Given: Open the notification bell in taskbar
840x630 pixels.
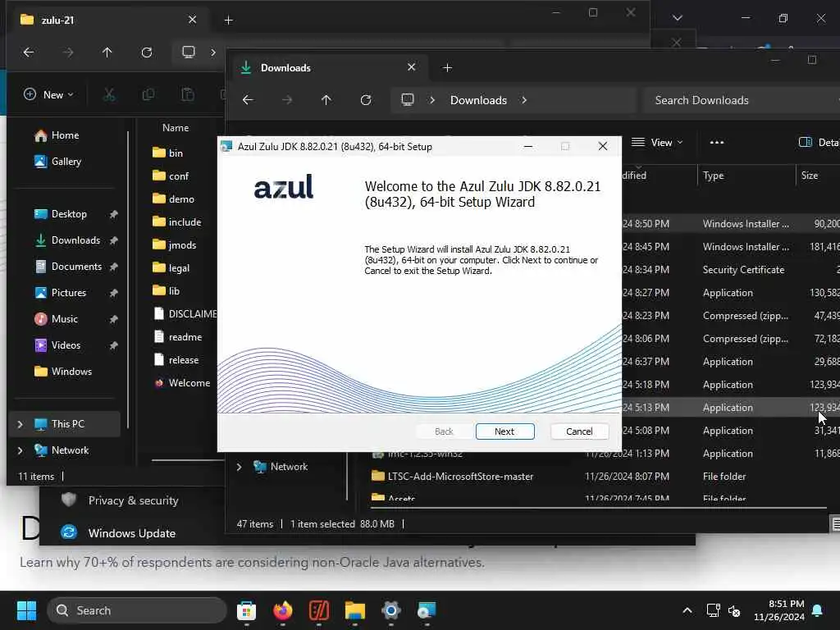Looking at the screenshot, I should pos(818,610).
